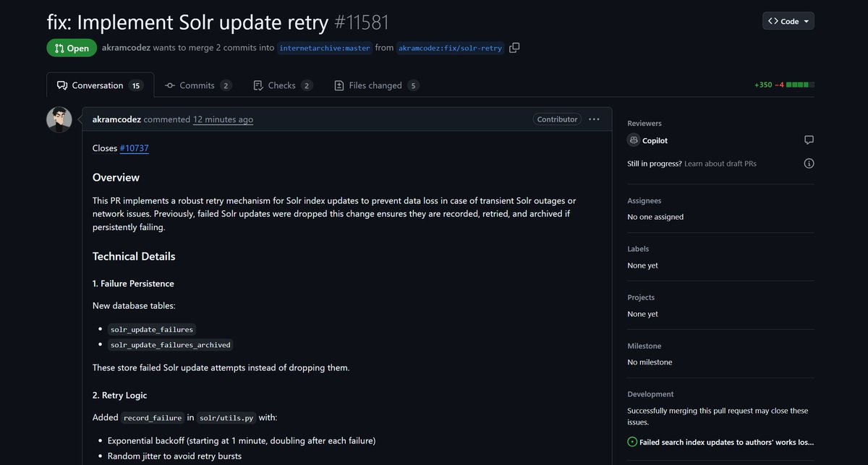The width and height of the screenshot is (868, 465).
Task: Open Copilot reviewer name link
Action: 655,140
